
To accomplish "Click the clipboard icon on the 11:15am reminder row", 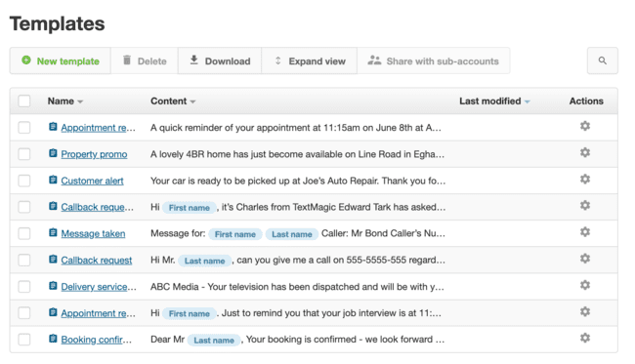I will point(53,127).
